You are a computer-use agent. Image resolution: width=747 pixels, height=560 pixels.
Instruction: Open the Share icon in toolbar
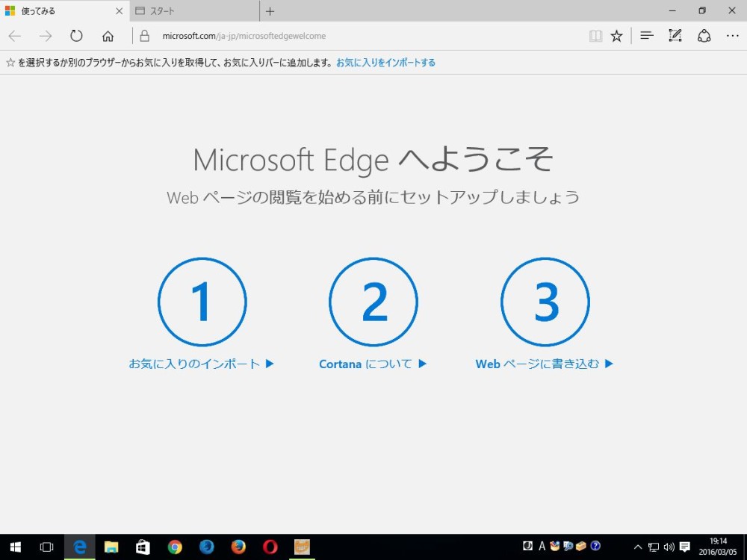click(x=704, y=36)
